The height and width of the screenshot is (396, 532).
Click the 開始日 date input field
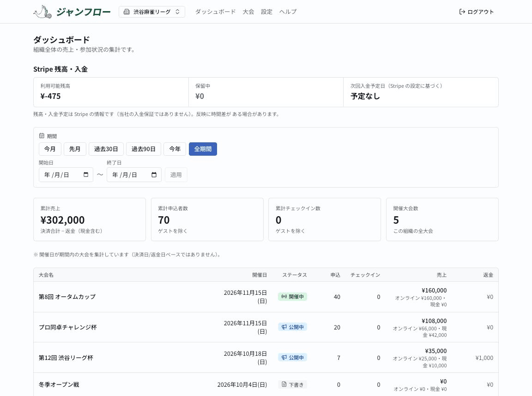(x=66, y=175)
